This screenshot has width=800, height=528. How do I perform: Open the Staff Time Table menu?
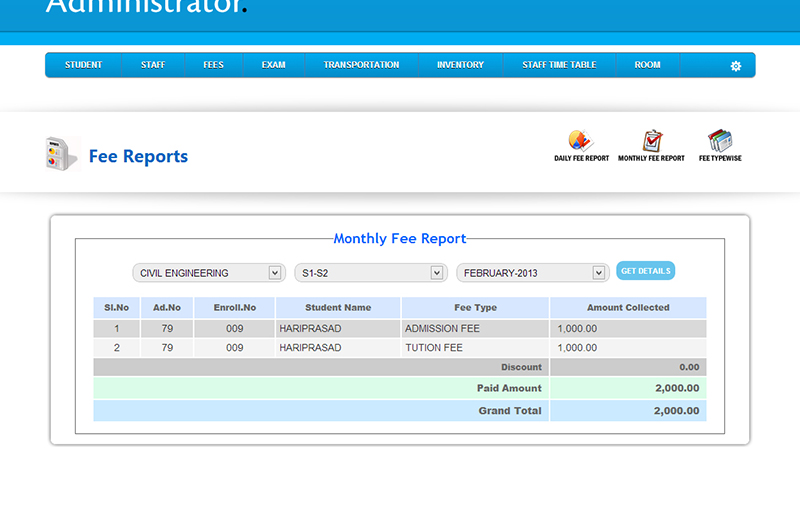(x=559, y=65)
